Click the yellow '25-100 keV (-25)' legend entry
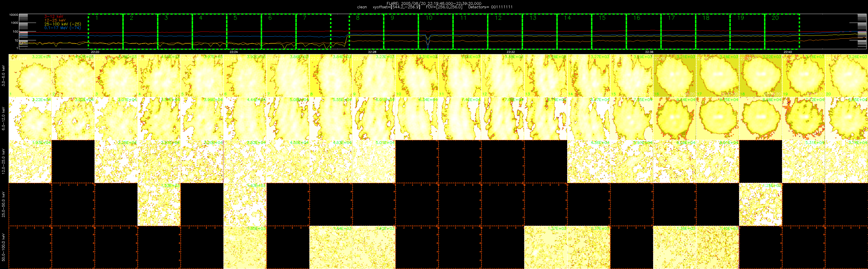Screen dimensions: 868x269 [63, 24]
